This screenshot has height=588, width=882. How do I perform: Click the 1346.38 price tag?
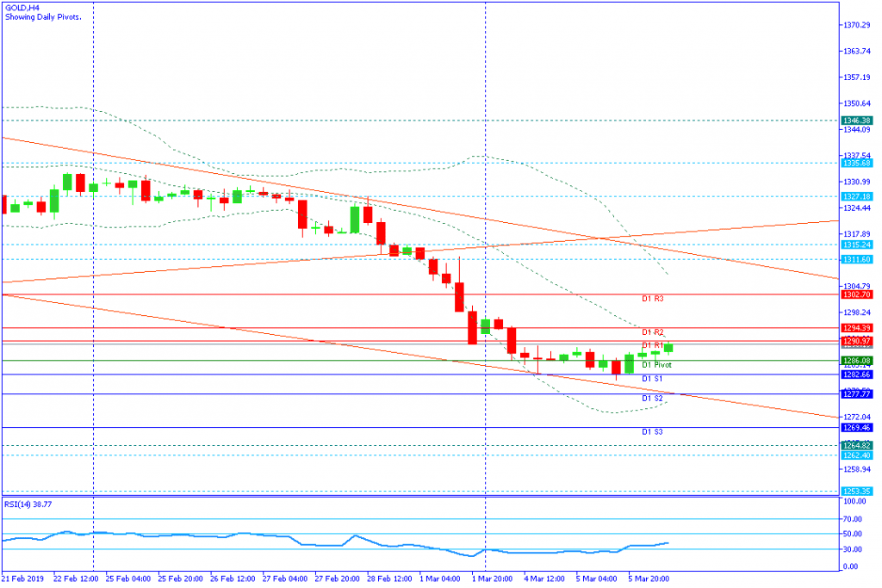click(858, 121)
